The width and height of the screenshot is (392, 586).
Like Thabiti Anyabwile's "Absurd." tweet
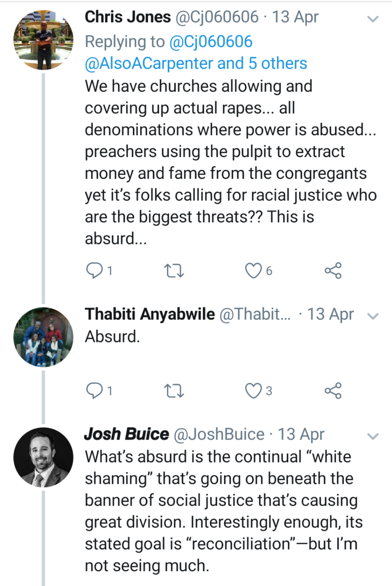pos(254,391)
